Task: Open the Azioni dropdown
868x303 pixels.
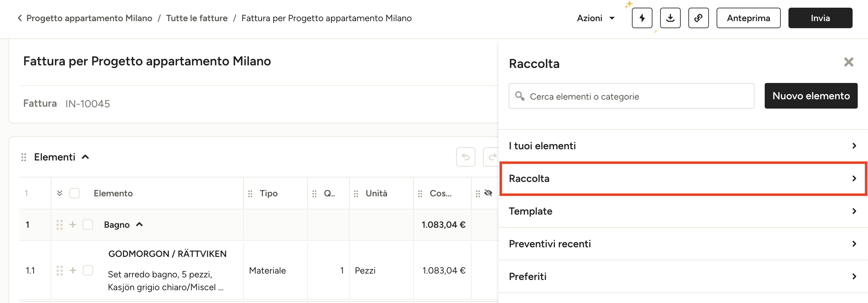Action: (595, 18)
